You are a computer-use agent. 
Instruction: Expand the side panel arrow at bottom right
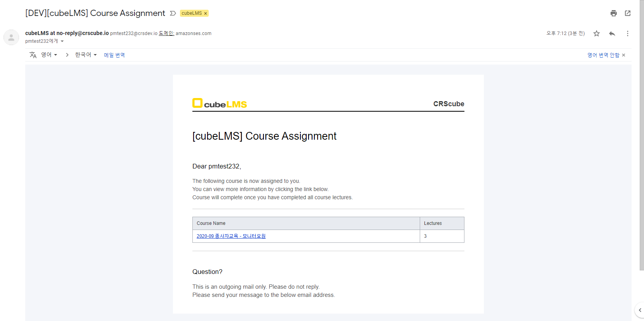pyautogui.click(x=640, y=310)
